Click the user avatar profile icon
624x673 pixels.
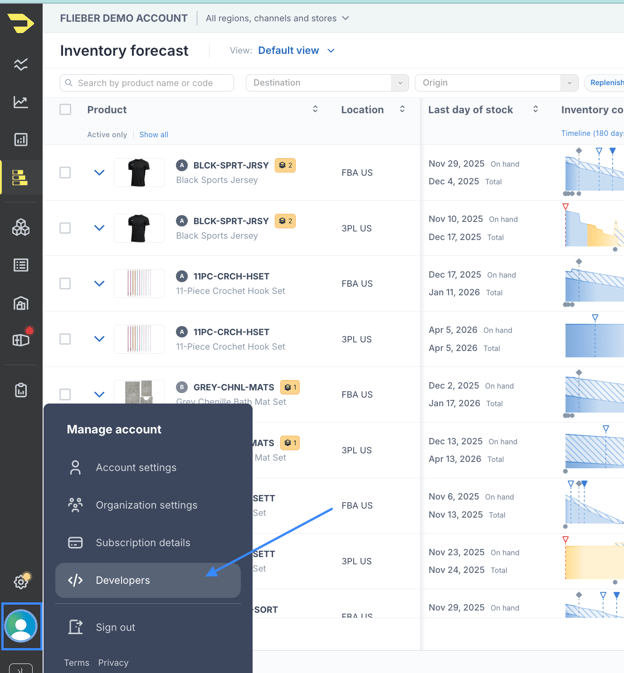coord(21,626)
